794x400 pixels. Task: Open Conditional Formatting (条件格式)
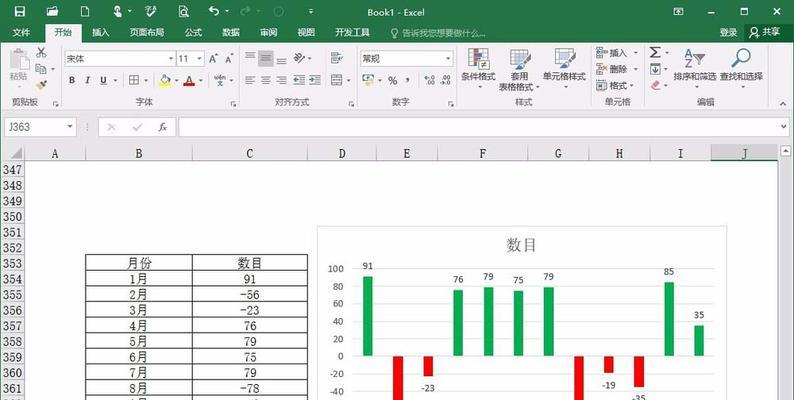[x=478, y=68]
